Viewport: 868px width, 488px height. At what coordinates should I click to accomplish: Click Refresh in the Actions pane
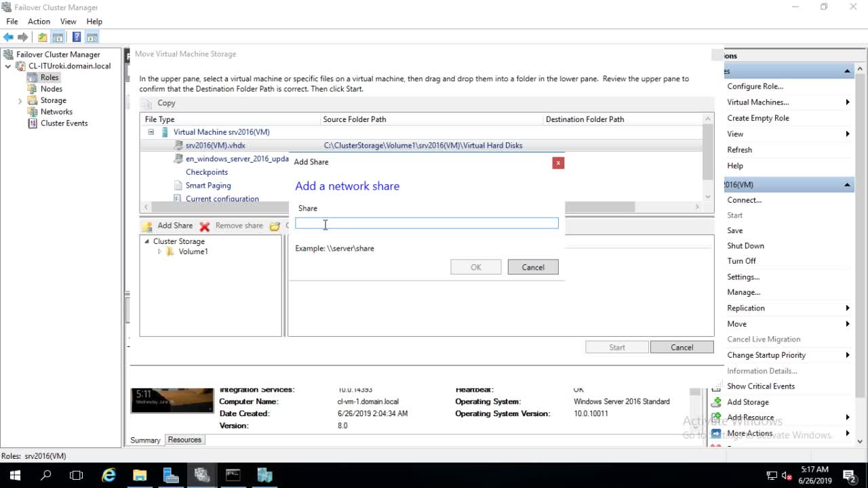coord(739,150)
